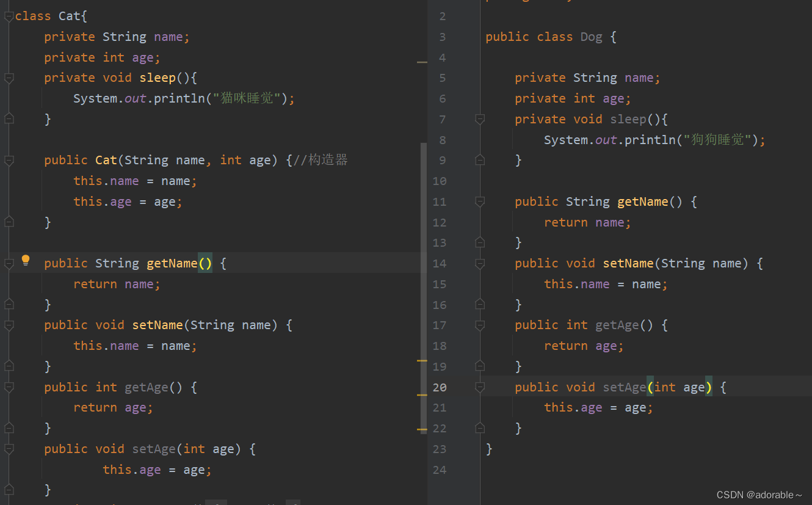Click getName method name on Dog line 11
Image resolution: width=812 pixels, height=505 pixels.
[x=643, y=202]
